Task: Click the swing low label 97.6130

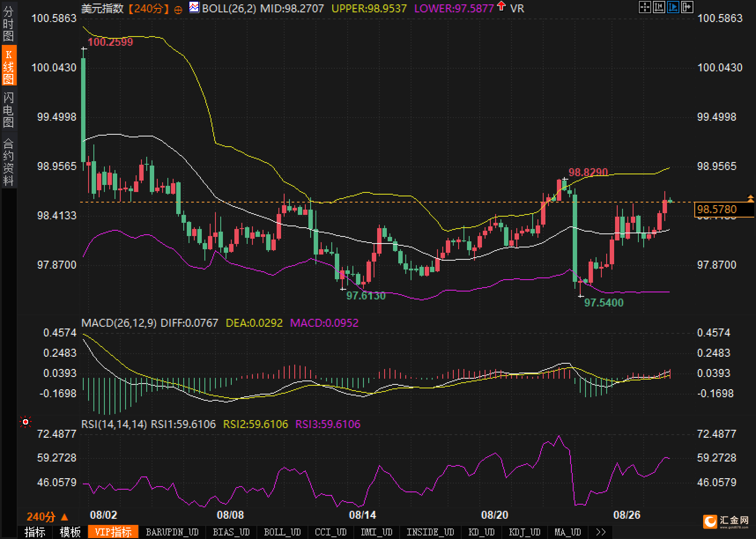Action: point(366,295)
